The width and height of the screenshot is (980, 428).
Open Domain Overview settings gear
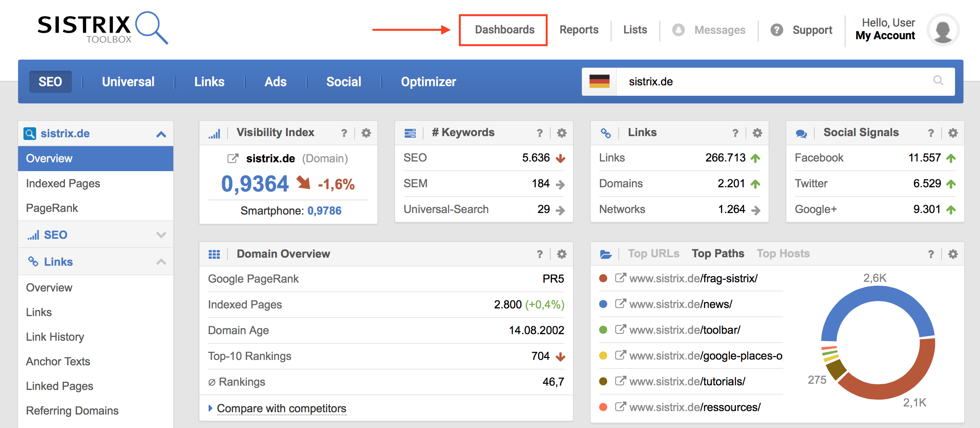[x=561, y=254]
